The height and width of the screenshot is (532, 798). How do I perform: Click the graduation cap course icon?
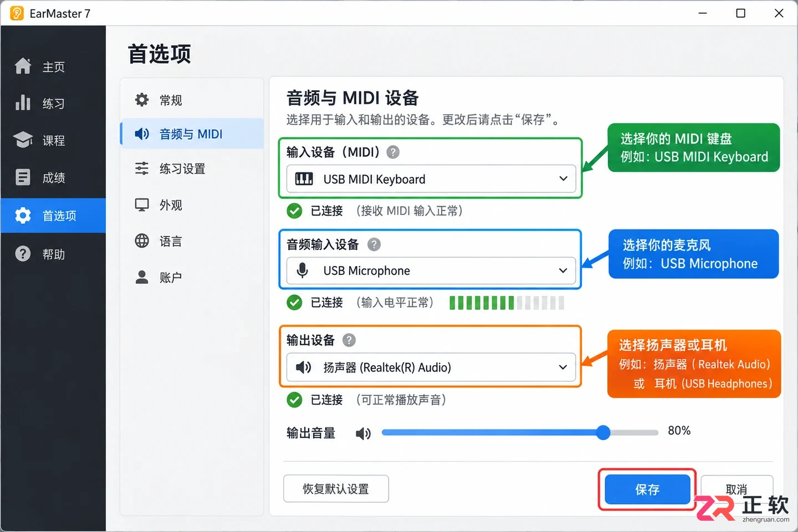coord(23,140)
